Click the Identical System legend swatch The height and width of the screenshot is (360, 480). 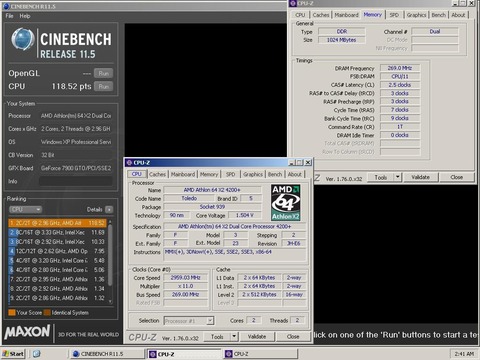click(47, 312)
